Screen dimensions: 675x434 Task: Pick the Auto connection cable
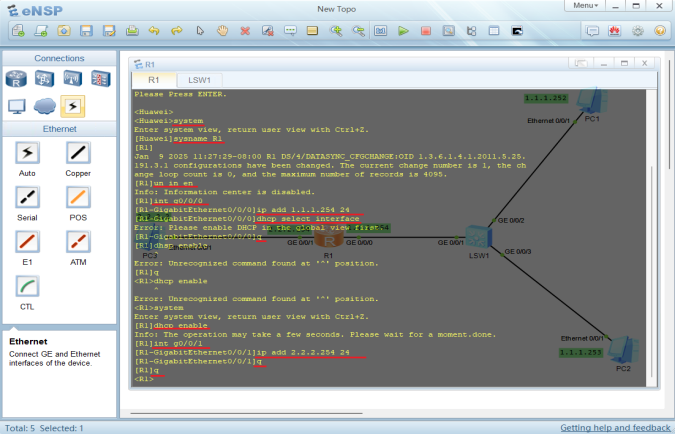28,153
